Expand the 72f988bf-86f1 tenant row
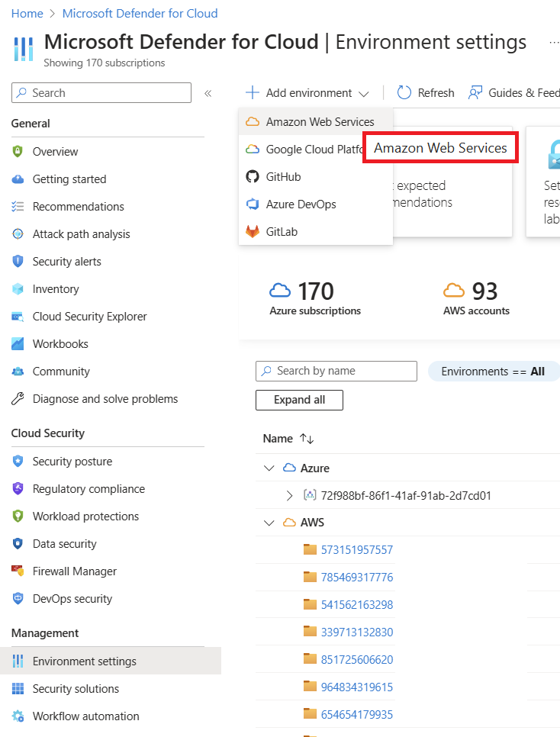Image resolution: width=560 pixels, height=737 pixels. (290, 495)
